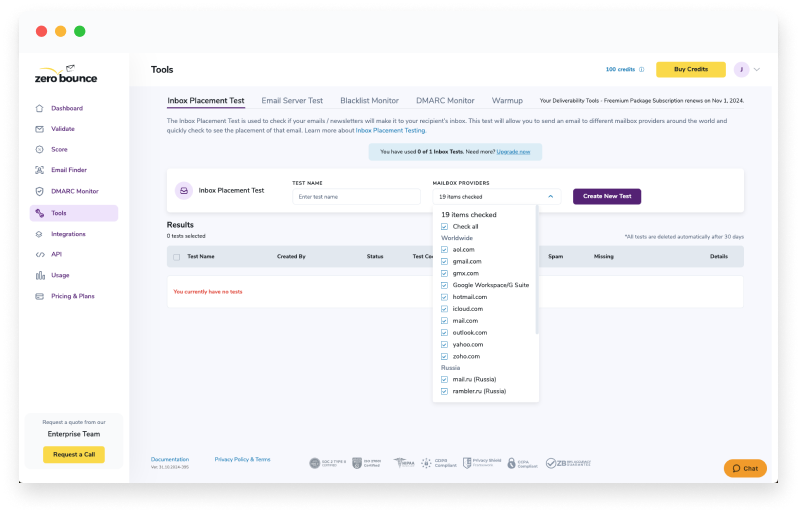Click the DMARC Monitor shield icon
The height and width of the screenshot is (514, 801).
coord(39,191)
